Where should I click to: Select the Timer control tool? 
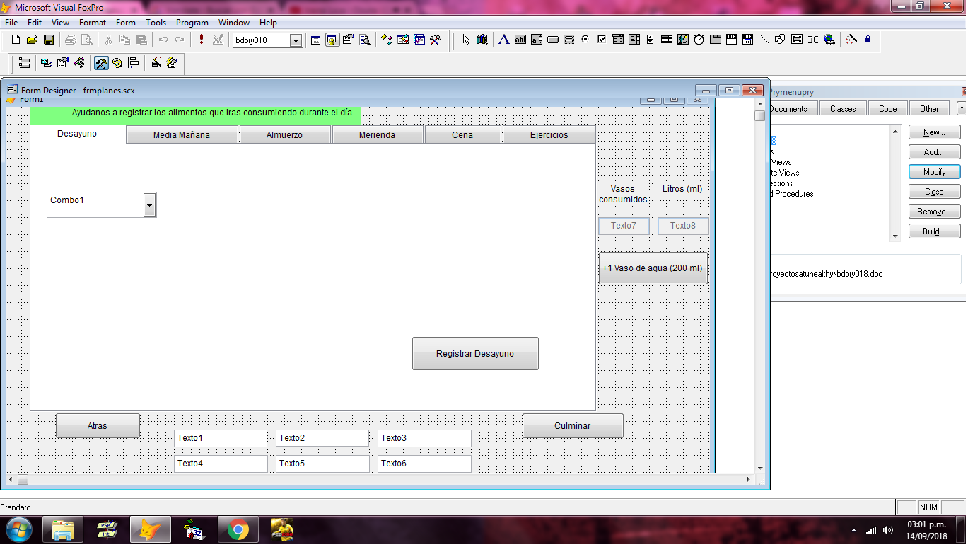(699, 40)
